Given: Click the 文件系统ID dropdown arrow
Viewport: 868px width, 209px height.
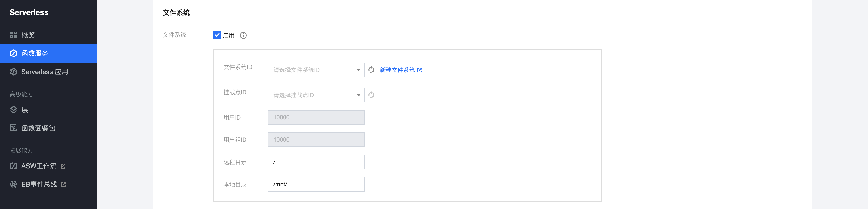Looking at the screenshot, I should point(359,70).
